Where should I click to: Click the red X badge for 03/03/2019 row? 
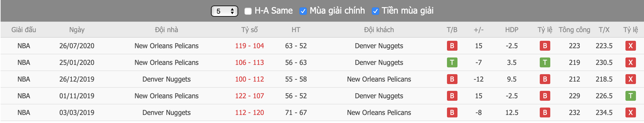click(x=630, y=112)
